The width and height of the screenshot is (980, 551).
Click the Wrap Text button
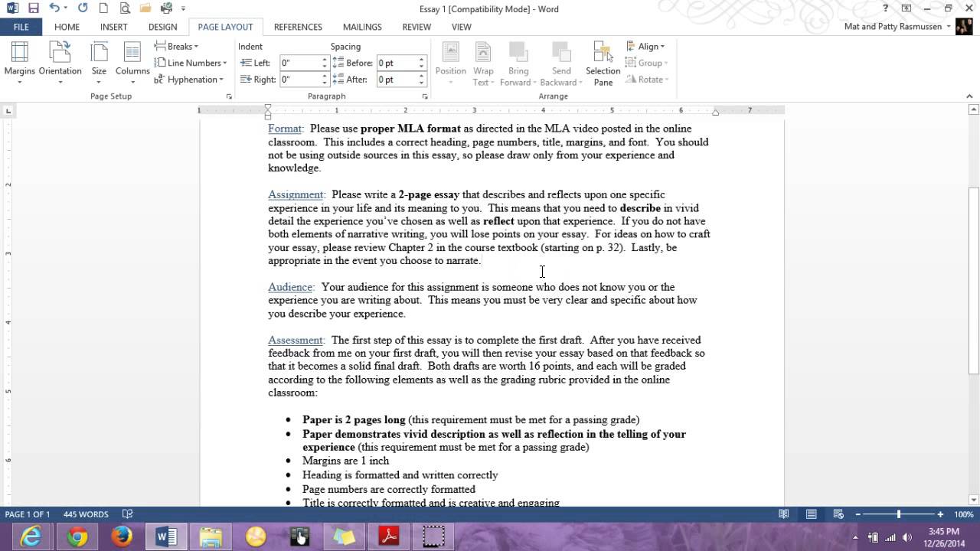point(483,63)
